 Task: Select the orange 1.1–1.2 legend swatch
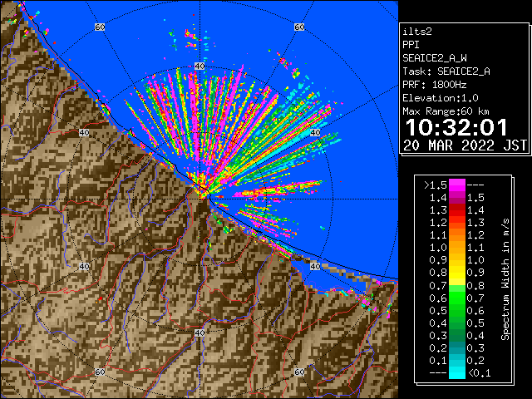tap(457, 235)
